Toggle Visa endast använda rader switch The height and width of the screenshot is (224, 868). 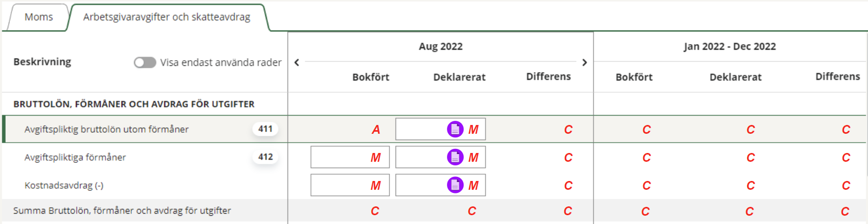pos(145,63)
